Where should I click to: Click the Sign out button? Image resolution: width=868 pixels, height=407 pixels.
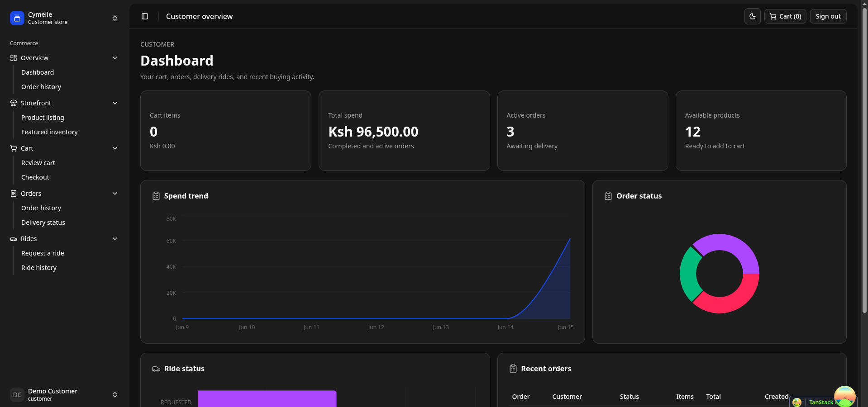tap(828, 16)
